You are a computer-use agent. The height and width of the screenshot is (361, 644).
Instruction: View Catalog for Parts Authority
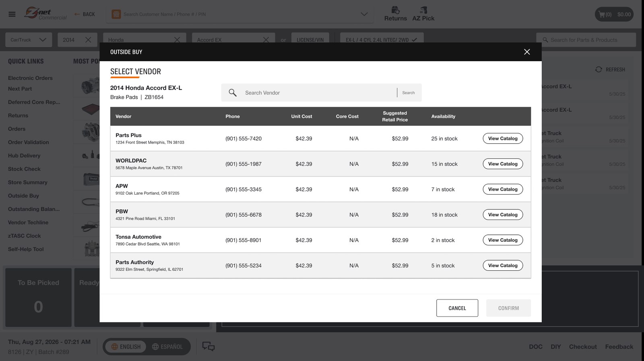[503, 266]
